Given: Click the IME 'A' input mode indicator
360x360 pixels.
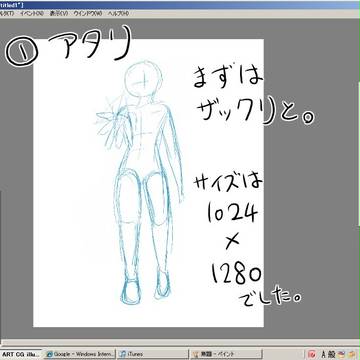Looking at the screenshot, I should tap(323, 354).
